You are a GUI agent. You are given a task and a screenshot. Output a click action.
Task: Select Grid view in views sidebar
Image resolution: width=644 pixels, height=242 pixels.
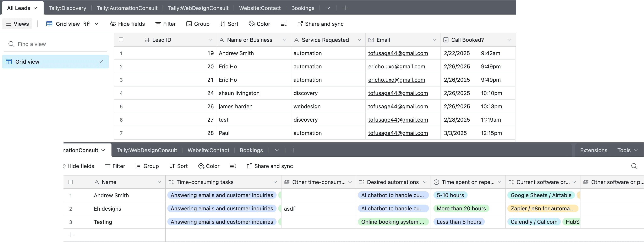[55, 62]
